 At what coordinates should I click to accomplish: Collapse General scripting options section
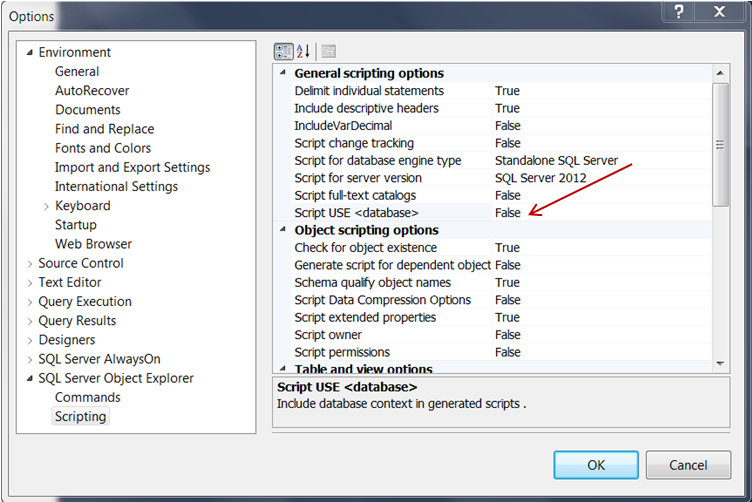click(x=283, y=73)
